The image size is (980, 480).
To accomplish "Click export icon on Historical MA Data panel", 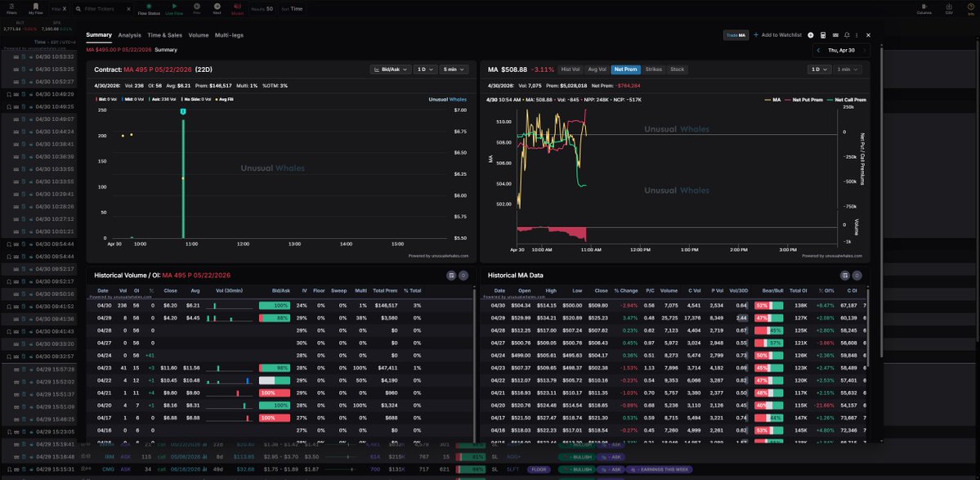I will (x=845, y=275).
